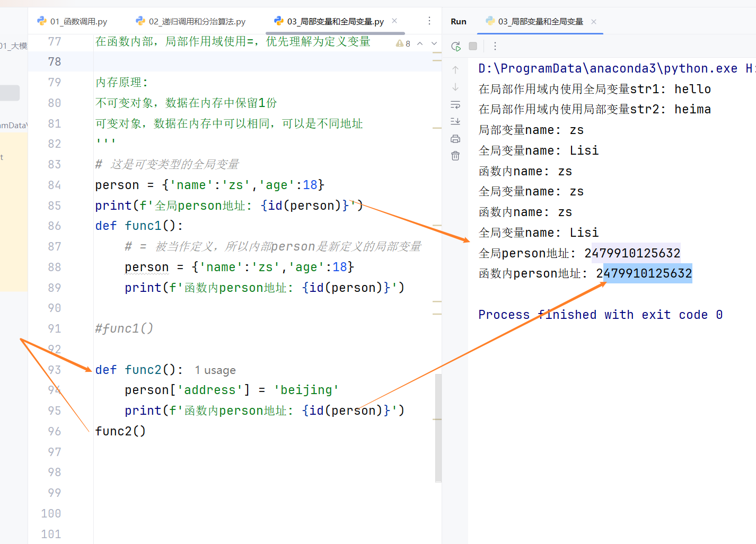Click the Stop process square icon
This screenshot has width=756, height=544.
coord(473,46)
